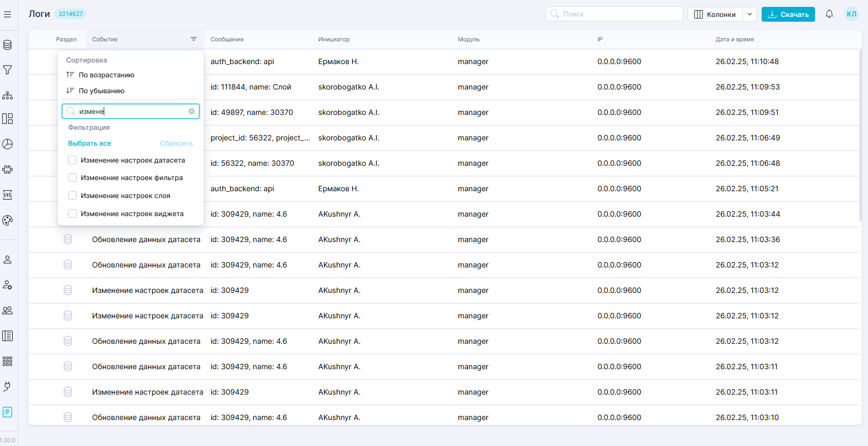Click the Выбрать все link
The width and height of the screenshot is (868, 446).
[89, 144]
